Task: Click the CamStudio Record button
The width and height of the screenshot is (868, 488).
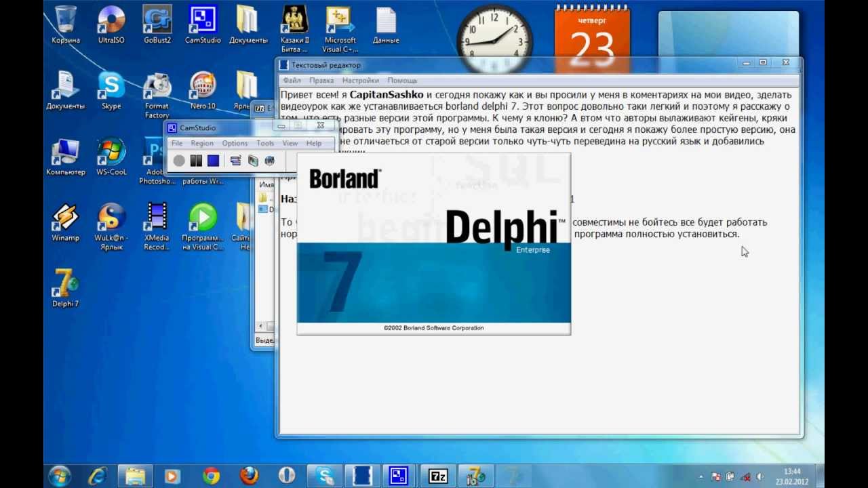Action: click(x=179, y=161)
